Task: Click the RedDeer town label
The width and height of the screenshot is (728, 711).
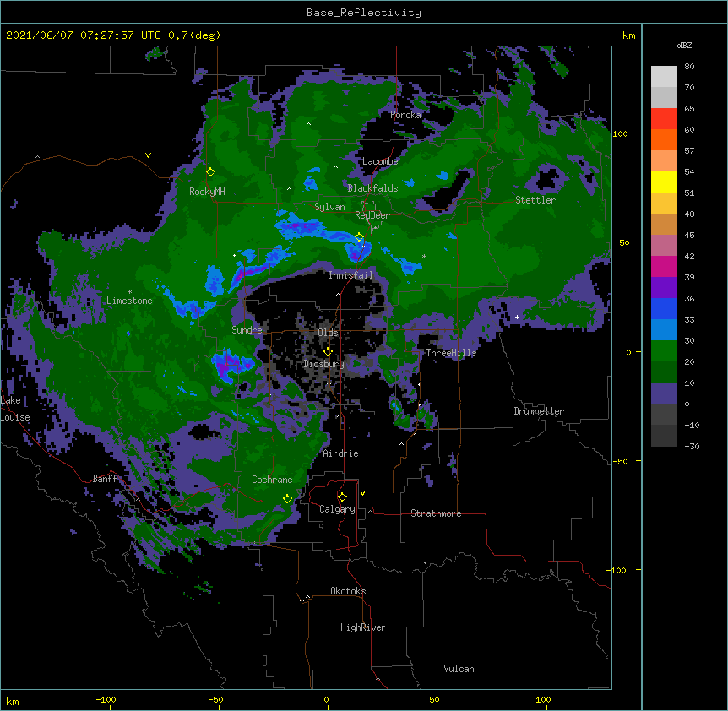Action: tap(372, 215)
